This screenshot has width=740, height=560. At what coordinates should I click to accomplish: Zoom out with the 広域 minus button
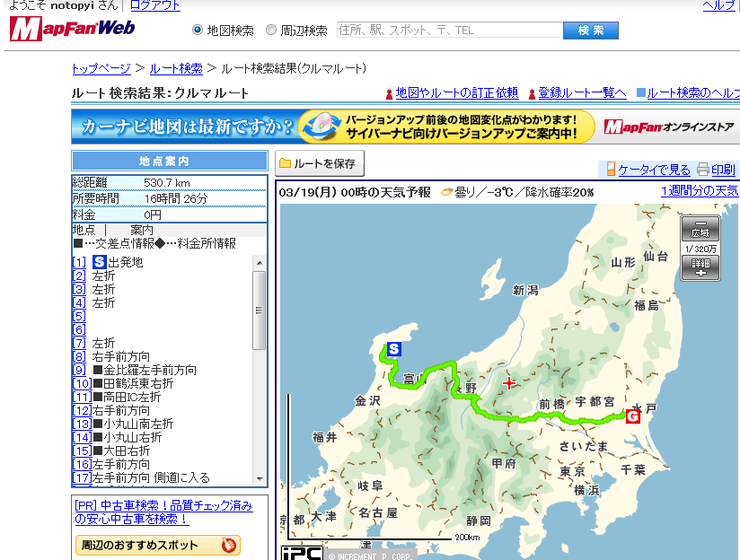700,230
